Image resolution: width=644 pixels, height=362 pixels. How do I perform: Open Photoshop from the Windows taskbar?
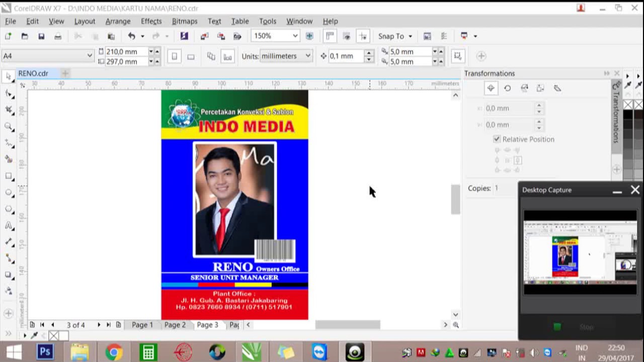click(x=45, y=351)
